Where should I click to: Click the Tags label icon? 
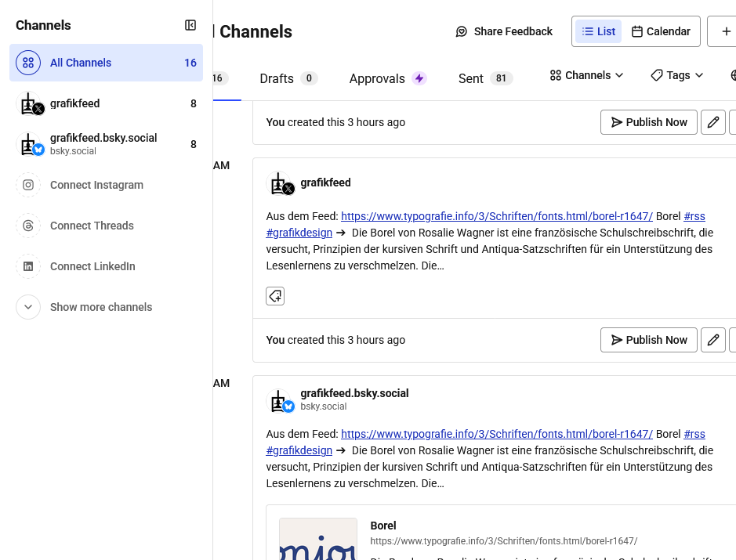(656, 75)
